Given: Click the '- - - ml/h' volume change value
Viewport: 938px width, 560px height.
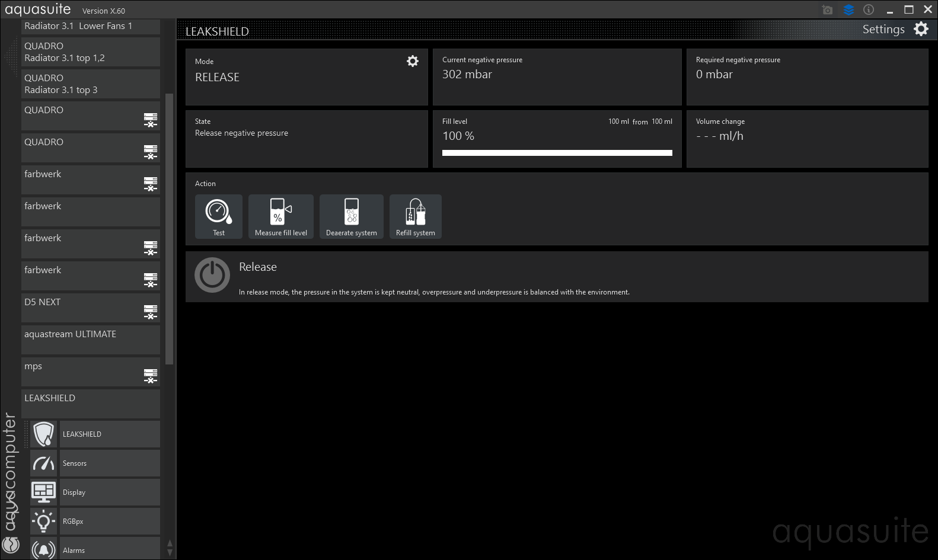Looking at the screenshot, I should click(720, 136).
